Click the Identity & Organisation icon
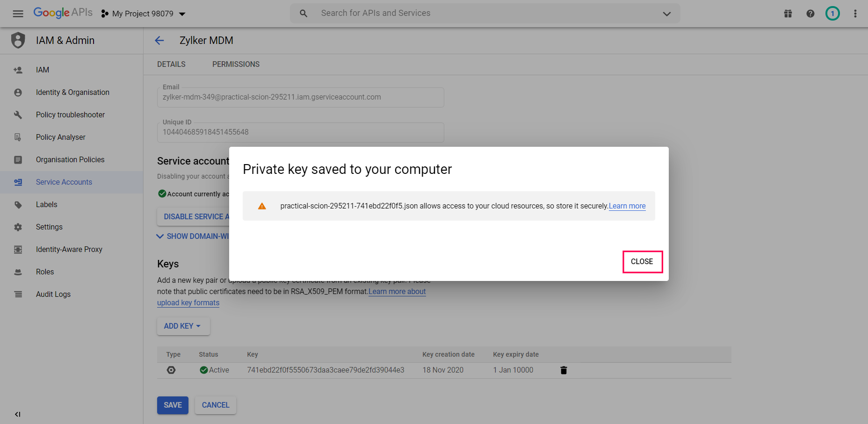868x424 pixels. (x=18, y=93)
